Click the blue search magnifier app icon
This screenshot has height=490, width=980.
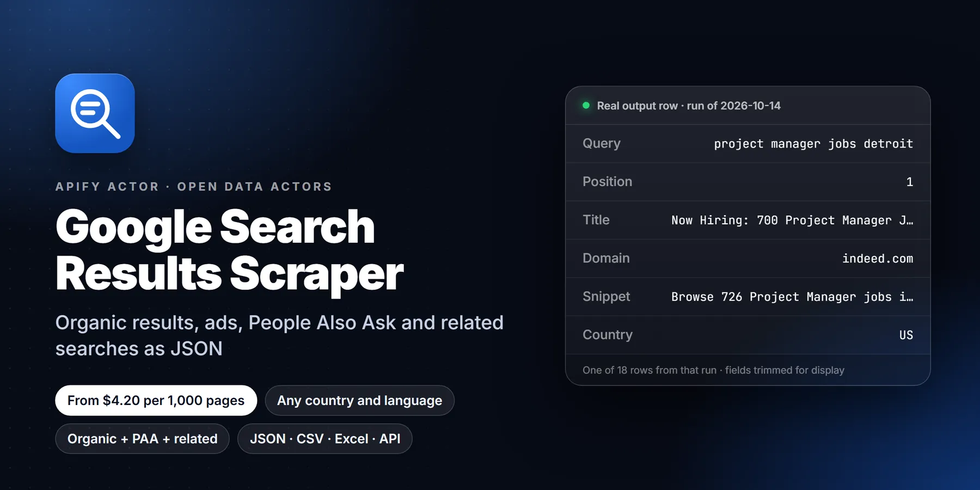point(95,113)
